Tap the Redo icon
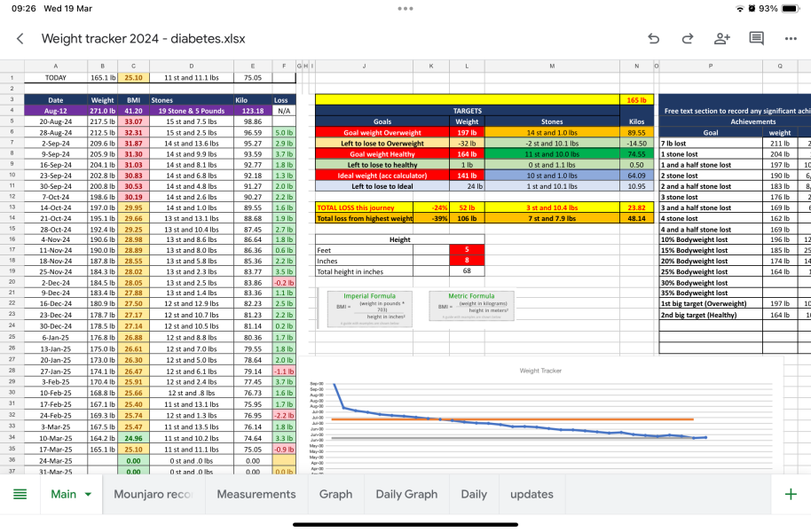The width and height of the screenshot is (811, 532). (687, 39)
